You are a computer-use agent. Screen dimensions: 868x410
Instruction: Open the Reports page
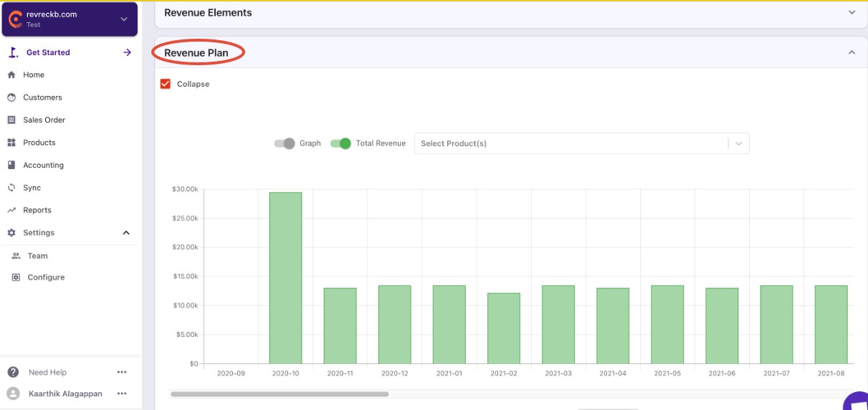click(x=37, y=210)
